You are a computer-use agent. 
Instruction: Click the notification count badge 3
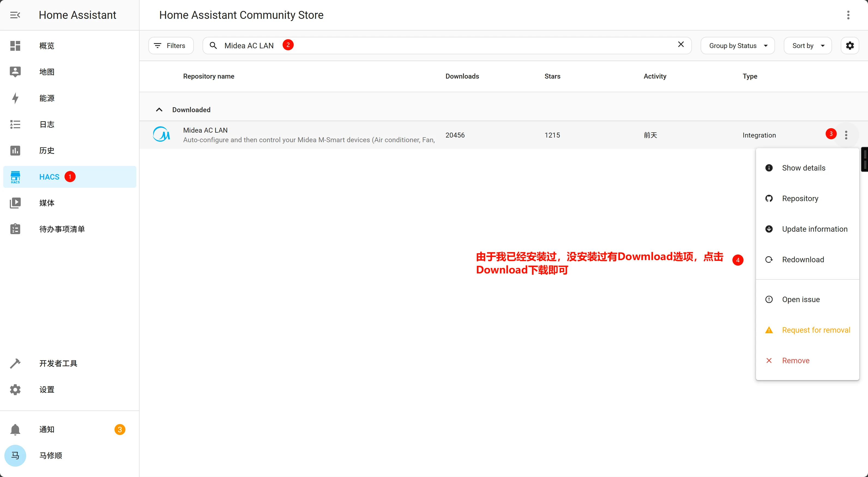pos(120,430)
